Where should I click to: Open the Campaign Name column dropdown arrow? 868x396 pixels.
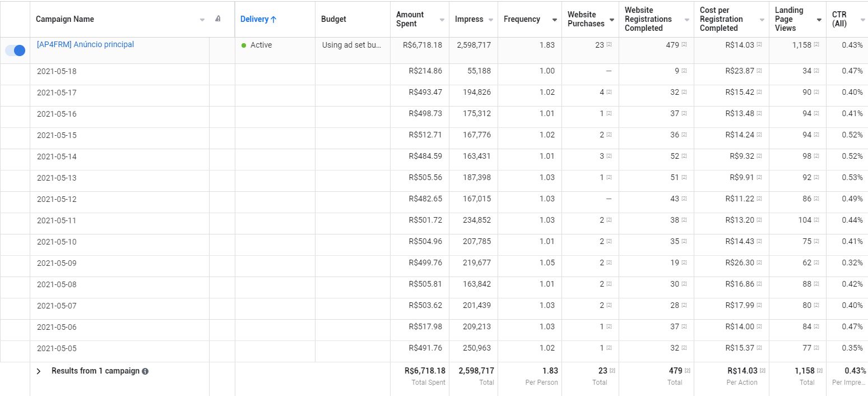coord(202,20)
